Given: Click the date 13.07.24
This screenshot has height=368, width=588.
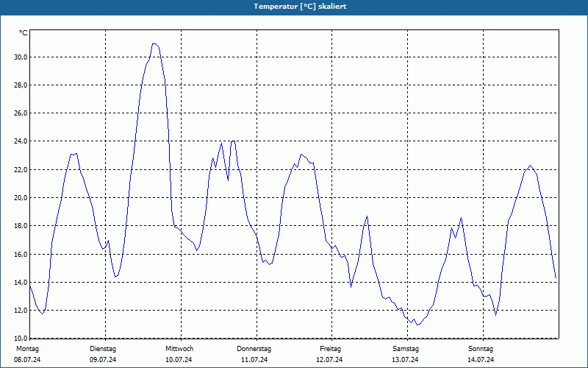Looking at the screenshot, I should click(x=405, y=360).
